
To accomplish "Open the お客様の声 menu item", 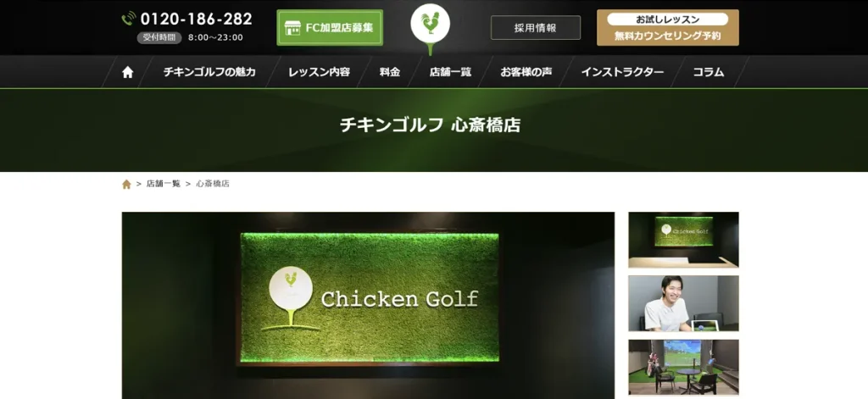I will [x=526, y=72].
